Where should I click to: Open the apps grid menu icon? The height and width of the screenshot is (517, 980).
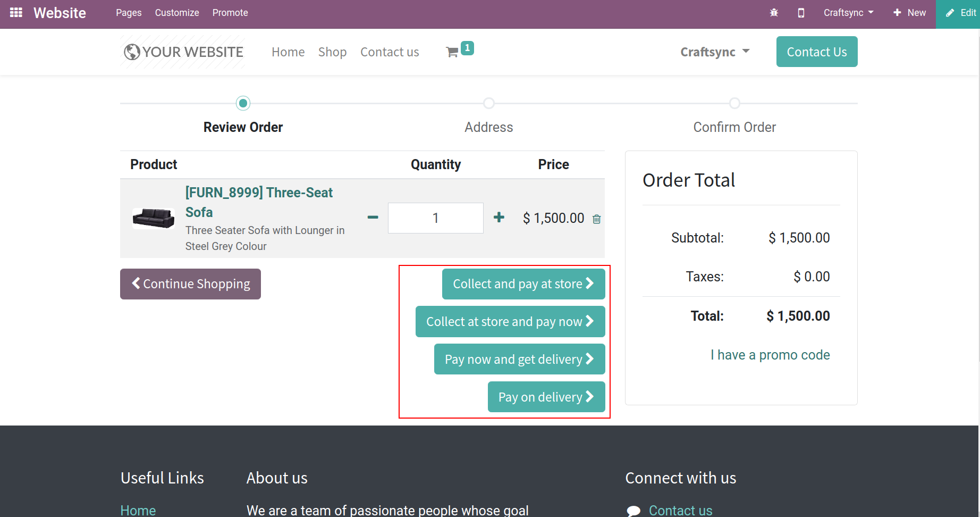point(16,12)
